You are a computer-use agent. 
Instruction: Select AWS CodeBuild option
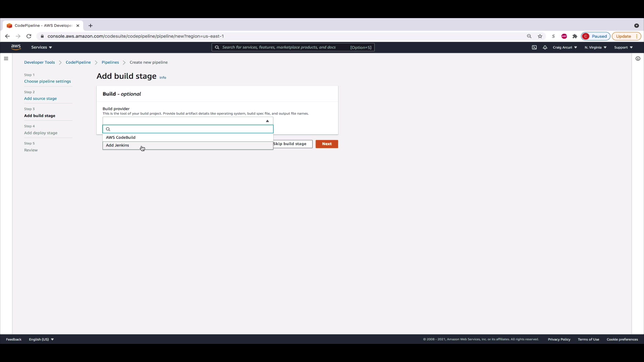tap(121, 137)
